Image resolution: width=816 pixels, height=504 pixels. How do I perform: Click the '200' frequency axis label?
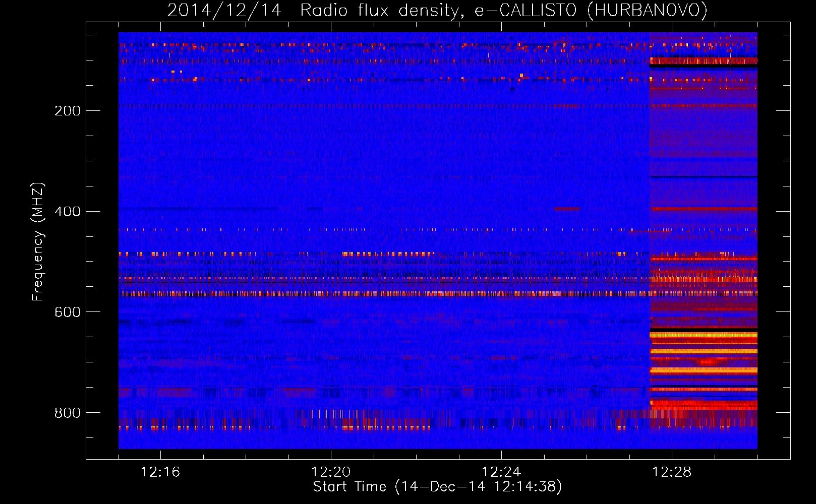(68, 111)
